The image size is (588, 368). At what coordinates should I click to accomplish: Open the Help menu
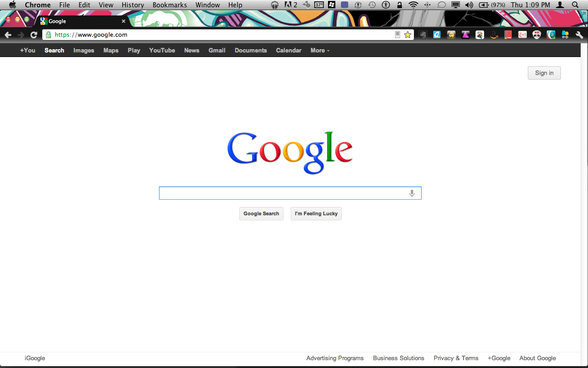click(235, 5)
